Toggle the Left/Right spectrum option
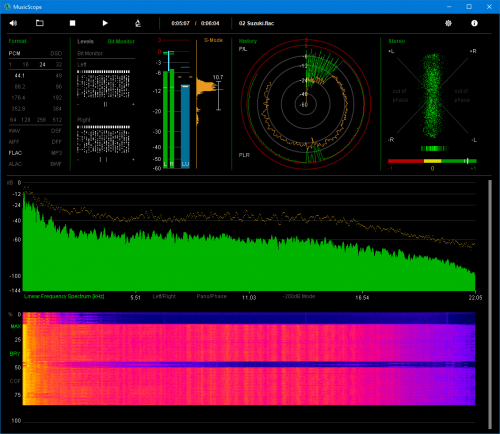The image size is (500, 434). (164, 296)
